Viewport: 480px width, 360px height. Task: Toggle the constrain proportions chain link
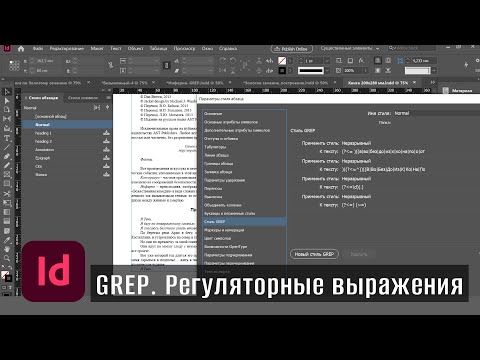(110, 65)
